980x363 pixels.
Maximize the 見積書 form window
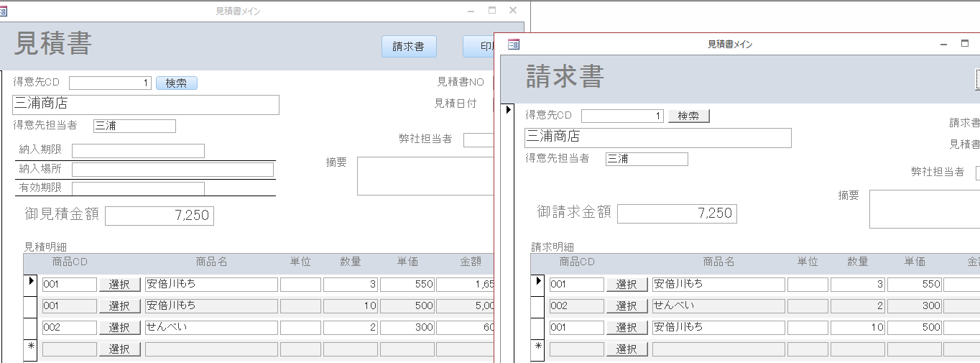coord(492,11)
